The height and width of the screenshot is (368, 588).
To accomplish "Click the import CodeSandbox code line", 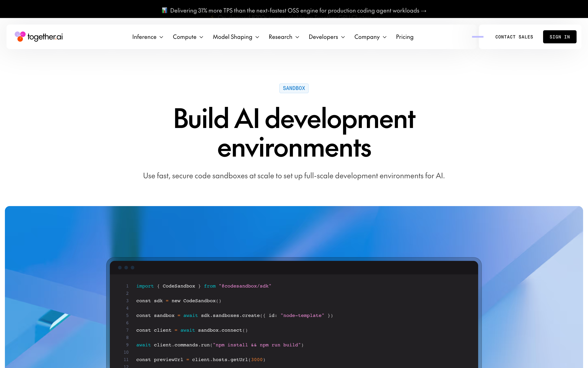I will coord(204,286).
